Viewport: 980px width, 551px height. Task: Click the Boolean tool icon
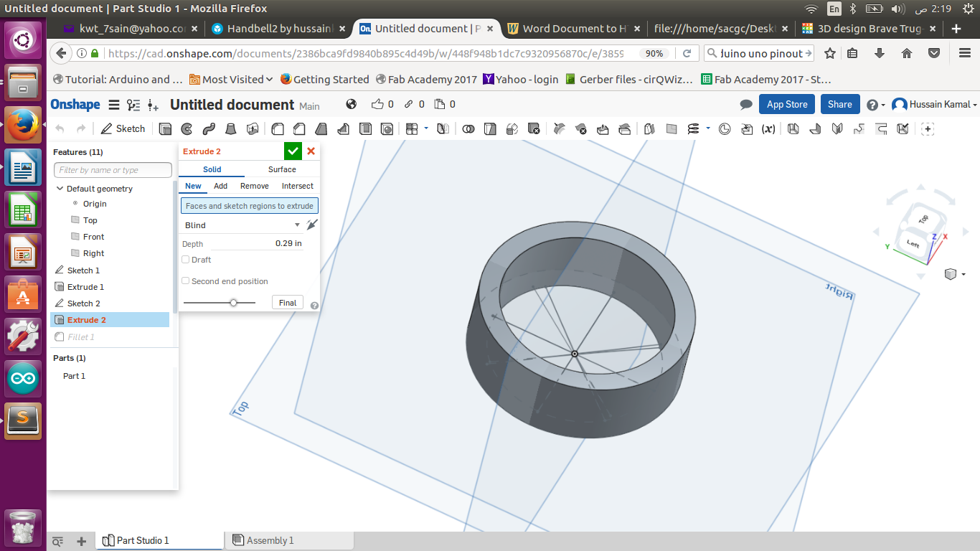[468, 129]
